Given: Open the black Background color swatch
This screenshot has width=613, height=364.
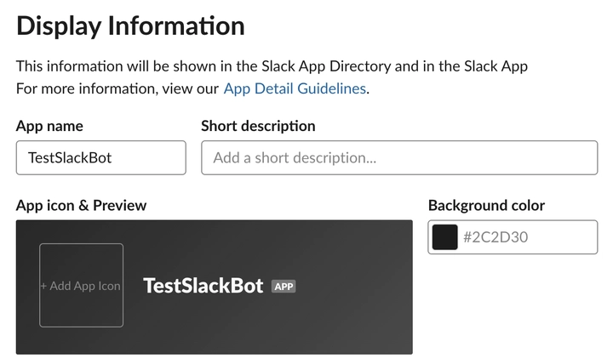Looking at the screenshot, I should (x=445, y=237).
